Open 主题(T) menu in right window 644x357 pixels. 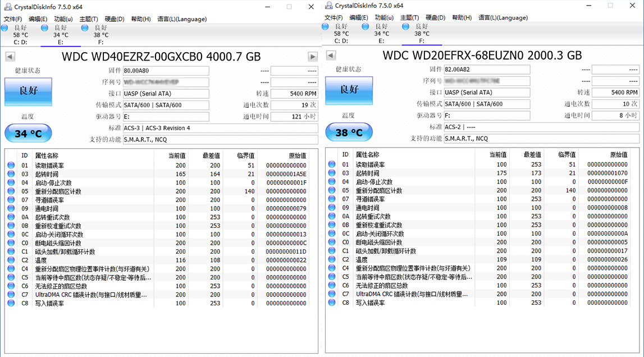[x=409, y=17]
